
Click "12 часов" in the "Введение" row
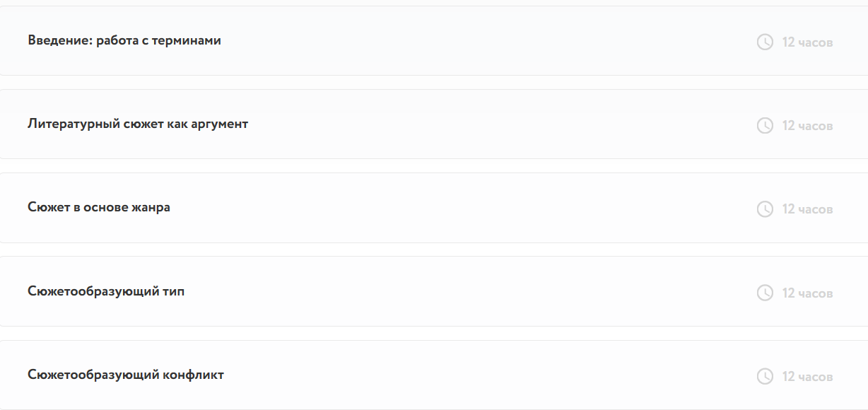(x=807, y=42)
